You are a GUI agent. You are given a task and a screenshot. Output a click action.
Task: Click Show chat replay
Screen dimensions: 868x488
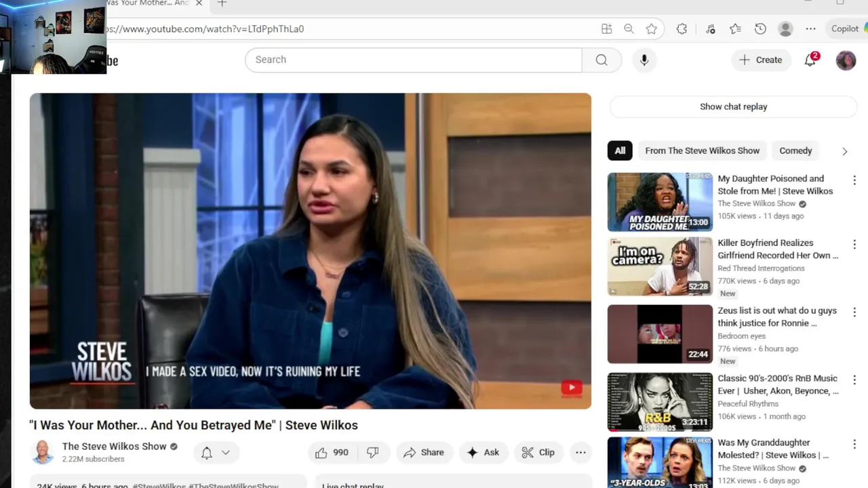pos(734,106)
